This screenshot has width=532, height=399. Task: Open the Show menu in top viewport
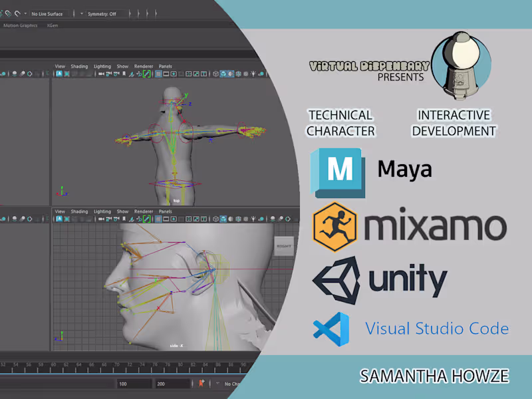(122, 66)
